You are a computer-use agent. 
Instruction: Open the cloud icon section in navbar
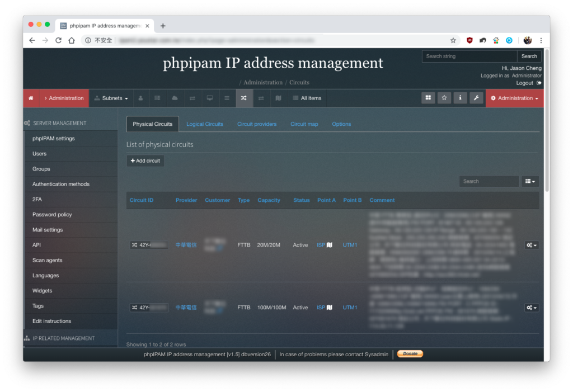(x=175, y=98)
